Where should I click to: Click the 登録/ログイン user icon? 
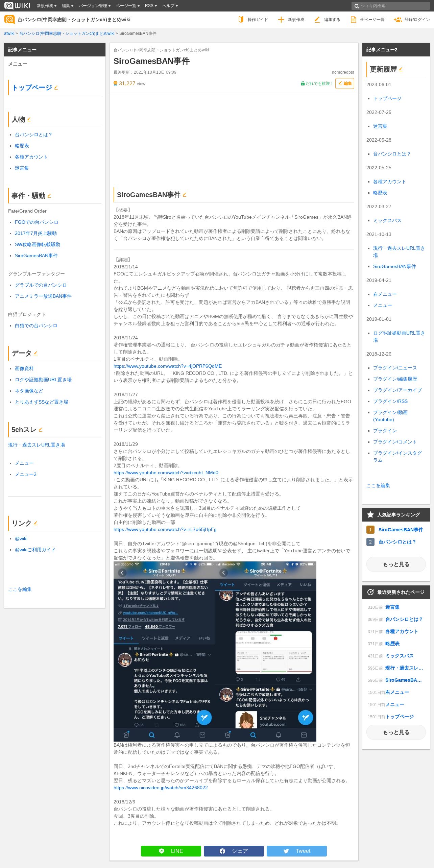click(397, 20)
